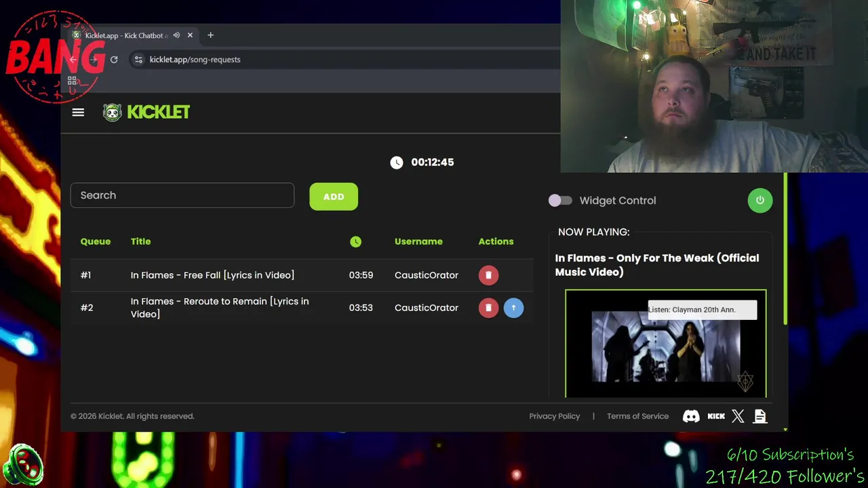
Task: Select 'In Flames - Reroute to Remain' title
Action: tap(220, 308)
